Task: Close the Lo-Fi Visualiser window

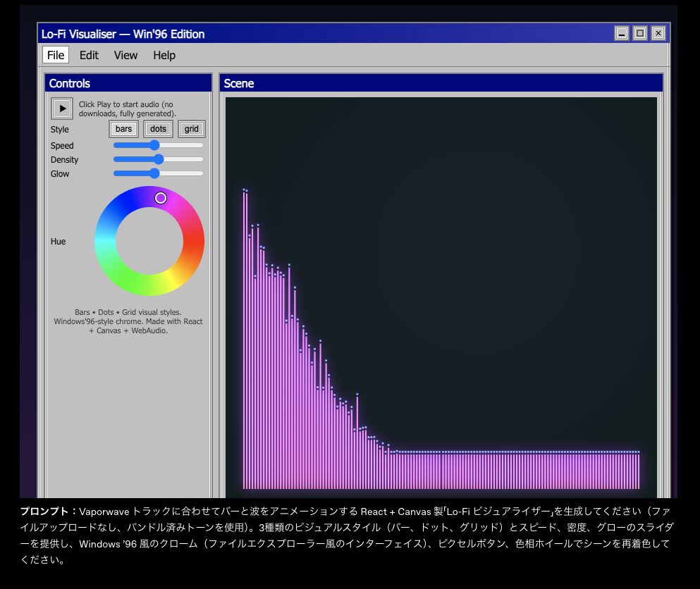Action: [658, 34]
